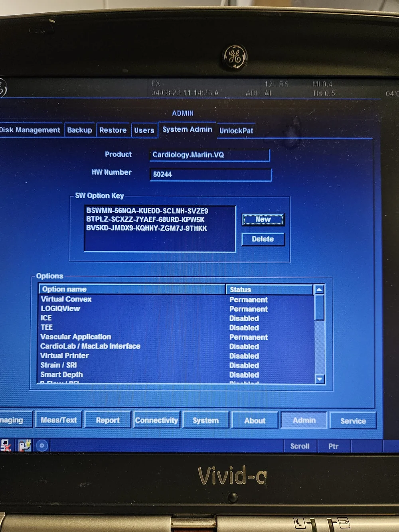This screenshot has height=532, width=399.
Task: Select the BTPLZ-SCXZZ option key entry
Action: tap(145, 219)
